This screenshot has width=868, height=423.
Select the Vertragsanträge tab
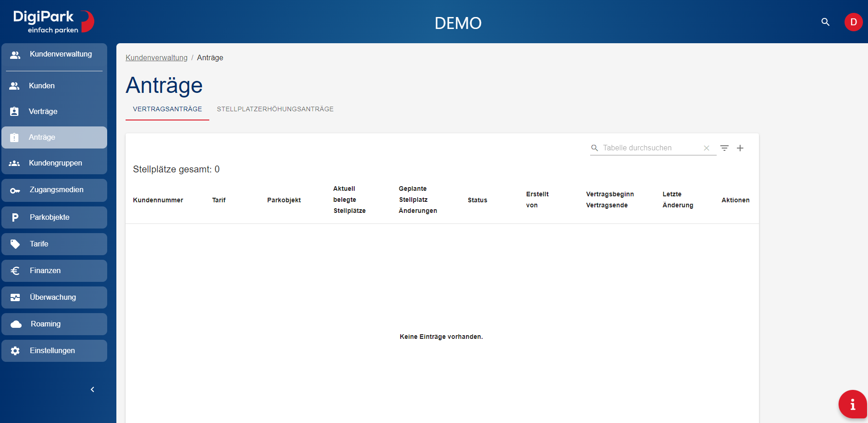tap(167, 109)
